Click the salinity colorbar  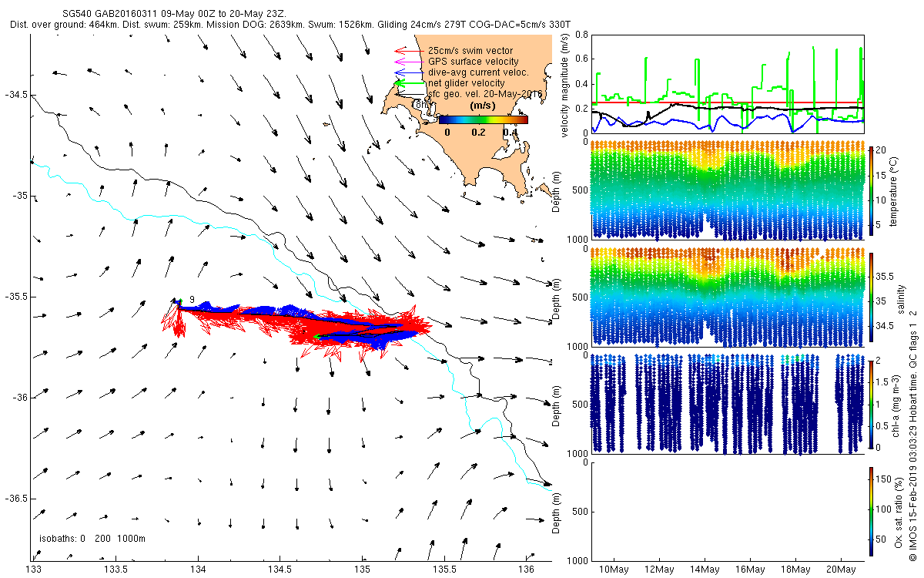871,298
